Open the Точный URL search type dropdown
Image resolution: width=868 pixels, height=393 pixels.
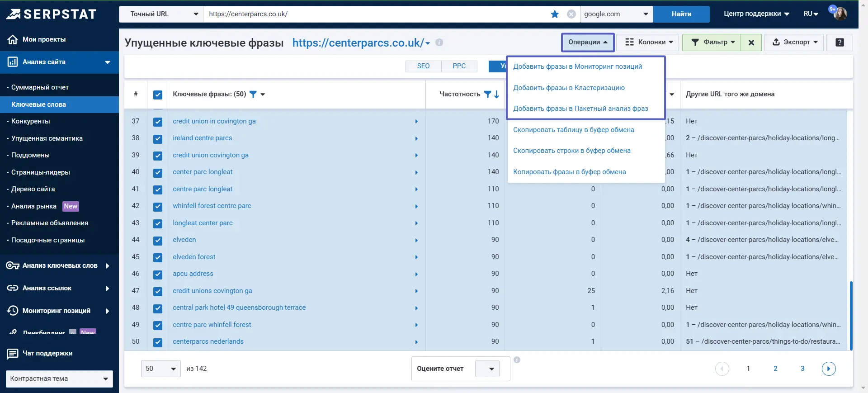[x=161, y=14]
